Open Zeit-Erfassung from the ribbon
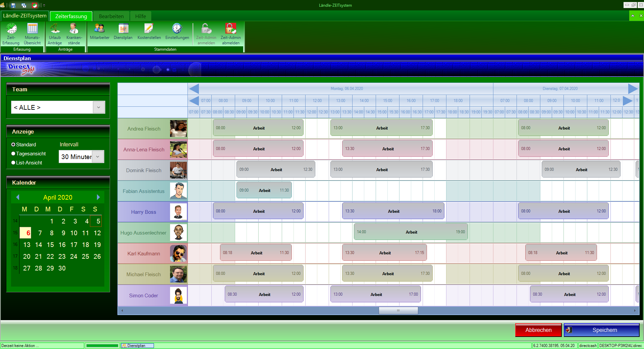 tap(11, 34)
